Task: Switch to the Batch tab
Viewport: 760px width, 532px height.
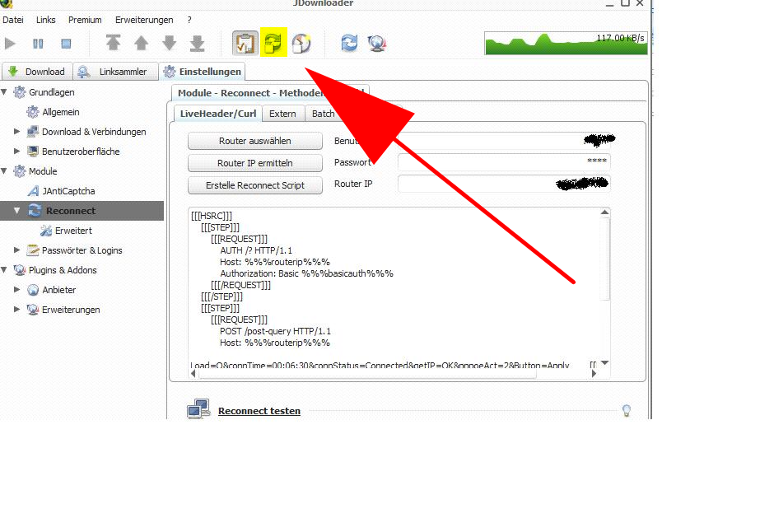Action: 323,114
